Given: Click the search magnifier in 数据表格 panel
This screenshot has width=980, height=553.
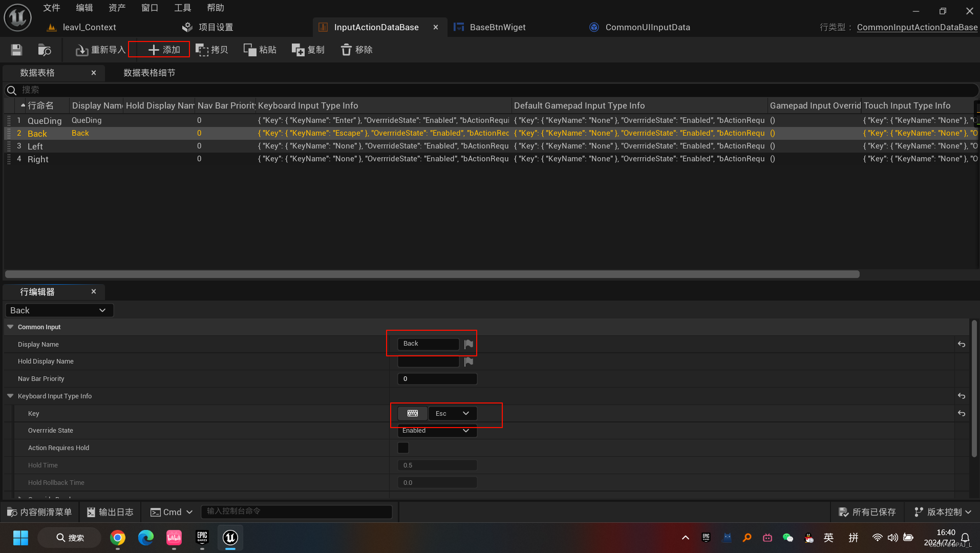Looking at the screenshot, I should pos(11,90).
